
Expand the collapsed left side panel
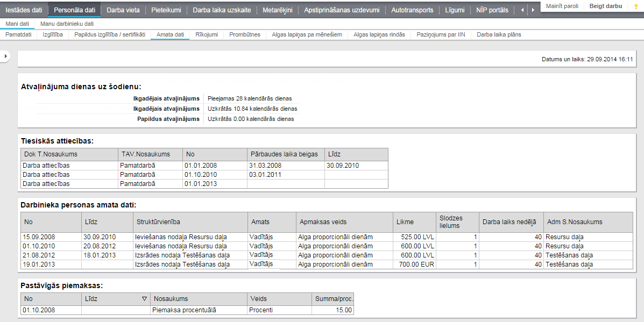click(x=5, y=56)
